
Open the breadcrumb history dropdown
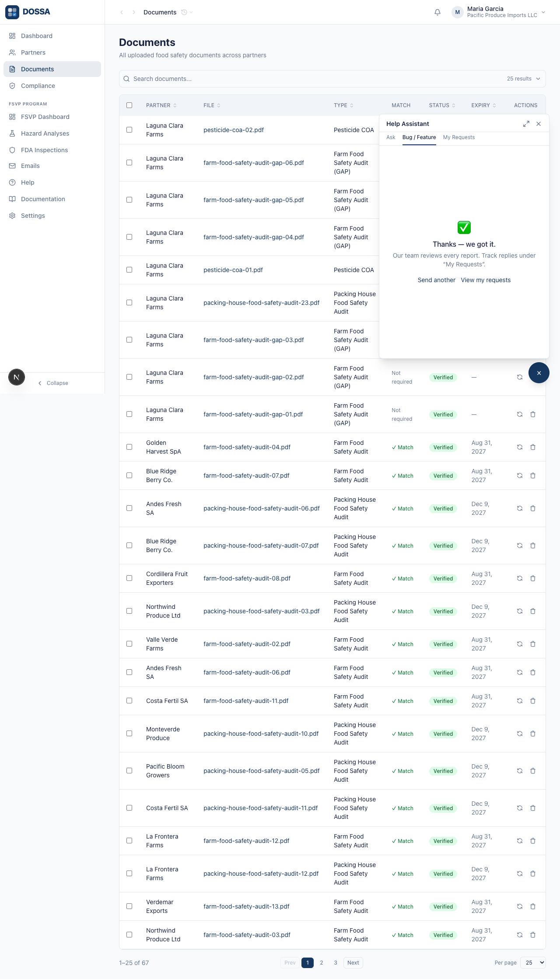pos(187,12)
